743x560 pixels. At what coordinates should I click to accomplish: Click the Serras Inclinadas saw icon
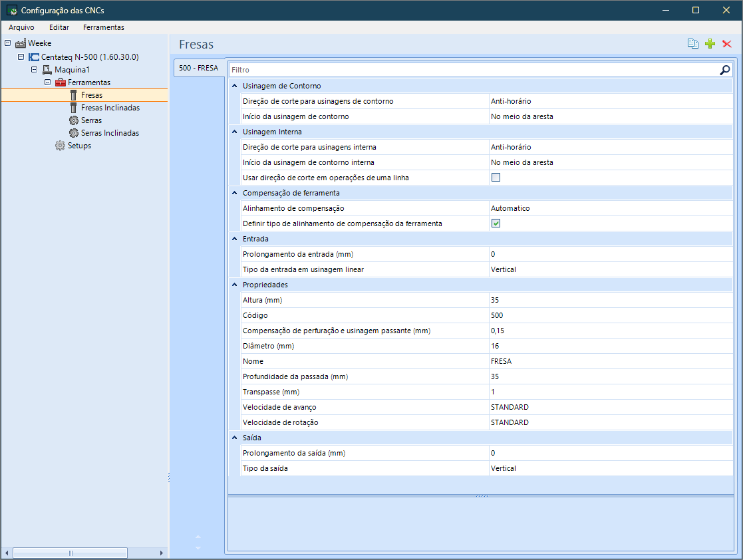click(x=73, y=133)
